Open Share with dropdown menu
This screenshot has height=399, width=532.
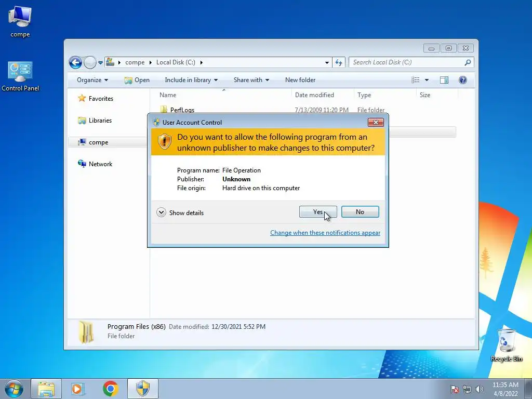(251, 80)
